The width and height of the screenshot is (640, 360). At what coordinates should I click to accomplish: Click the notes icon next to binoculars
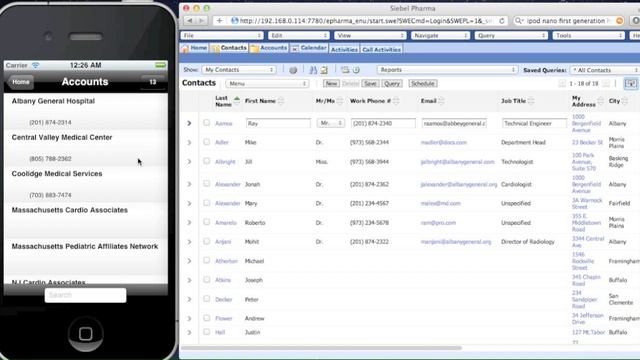point(324,70)
